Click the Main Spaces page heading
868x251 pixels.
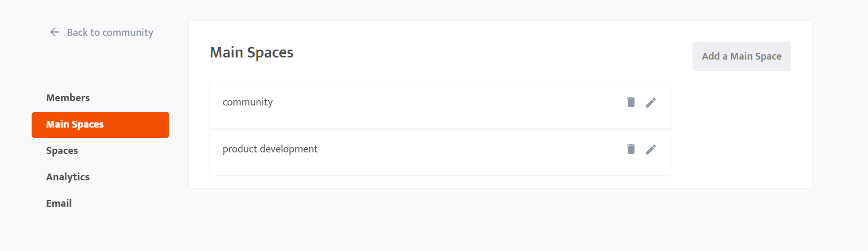coord(251,53)
